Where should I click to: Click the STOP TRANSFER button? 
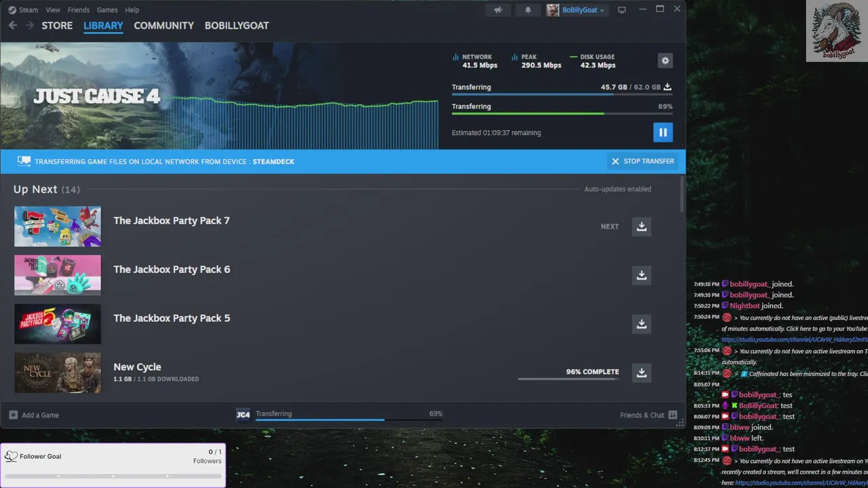pyautogui.click(x=642, y=161)
